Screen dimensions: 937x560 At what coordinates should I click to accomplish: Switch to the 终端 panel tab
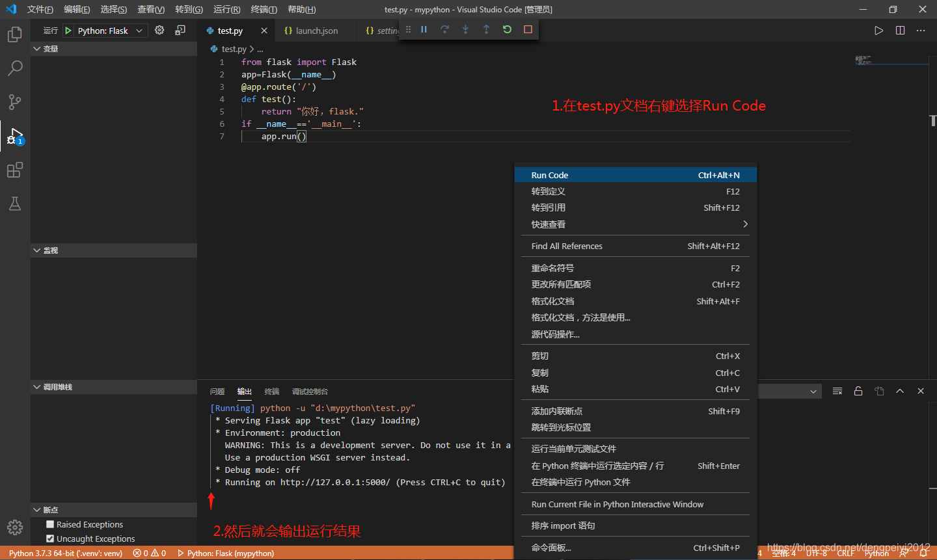(272, 392)
